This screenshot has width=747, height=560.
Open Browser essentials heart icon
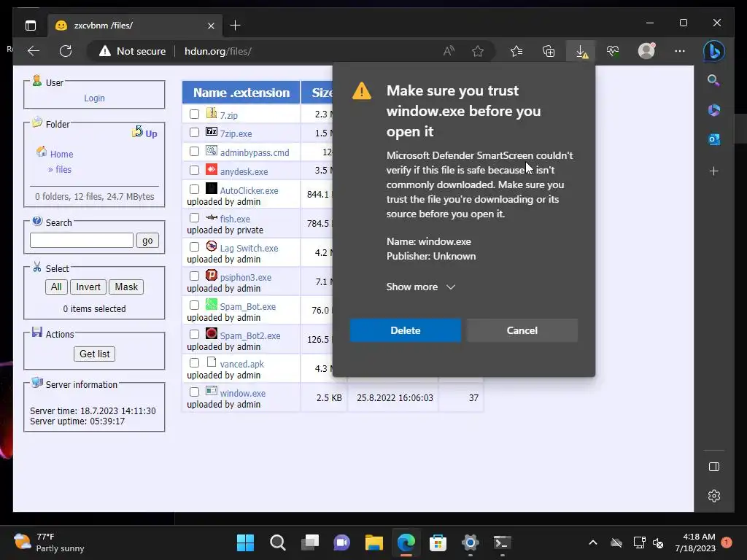click(x=613, y=51)
